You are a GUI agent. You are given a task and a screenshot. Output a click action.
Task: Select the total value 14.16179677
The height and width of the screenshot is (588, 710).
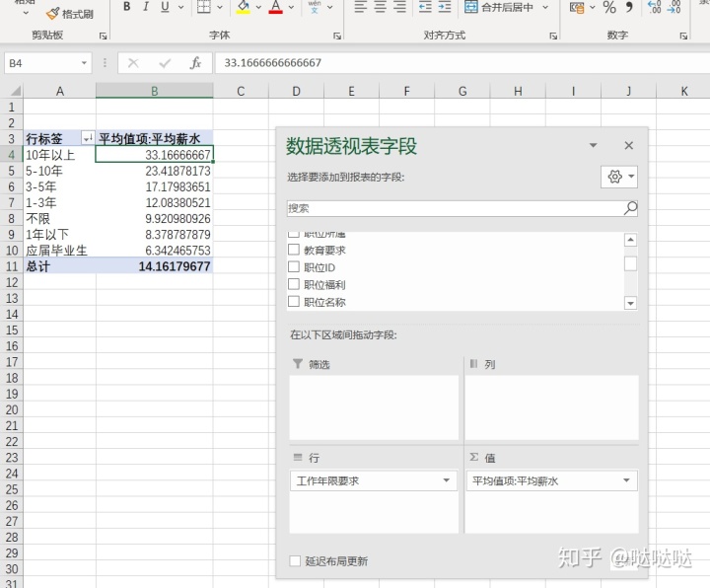click(x=155, y=266)
